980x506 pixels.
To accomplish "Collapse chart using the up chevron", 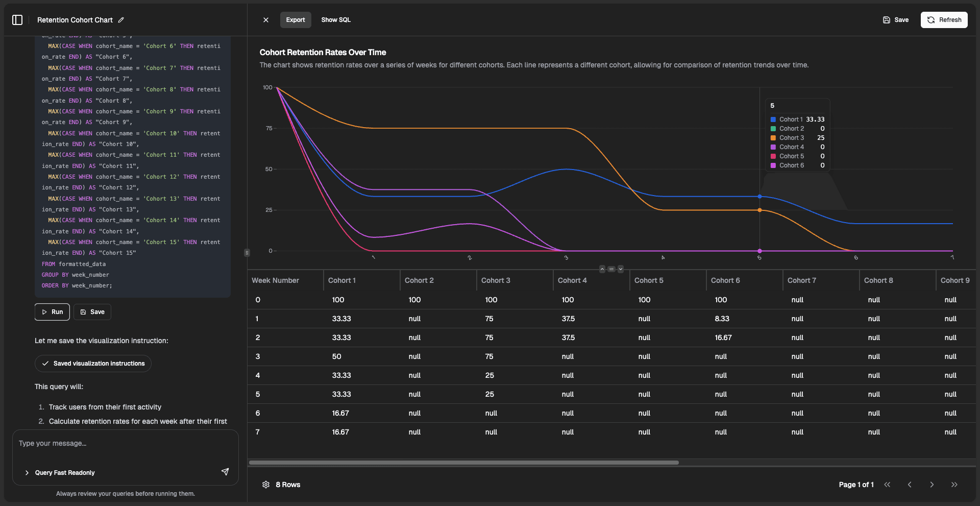I will [x=602, y=269].
